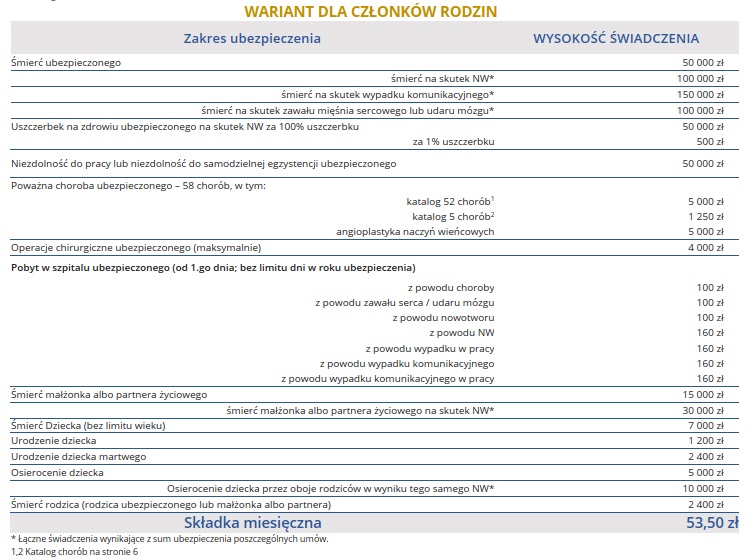Click bold 'Pobyt w szpitalu ubezpieczonego' heading
753x560 pixels.
coord(213,268)
